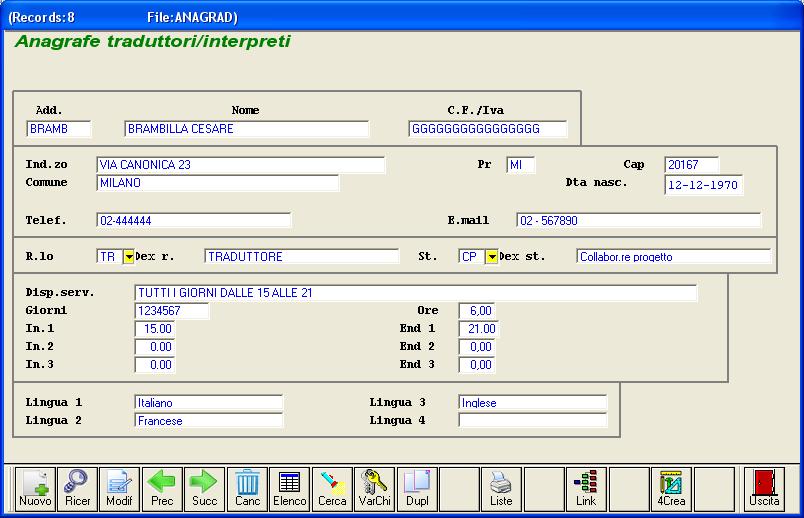Click the Records:8 title bar text
This screenshot has width=804, height=518.
[43, 17]
